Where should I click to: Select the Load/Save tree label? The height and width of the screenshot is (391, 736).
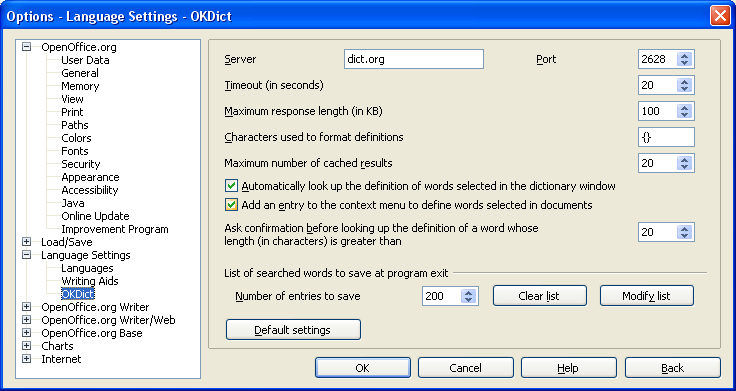[x=67, y=242]
